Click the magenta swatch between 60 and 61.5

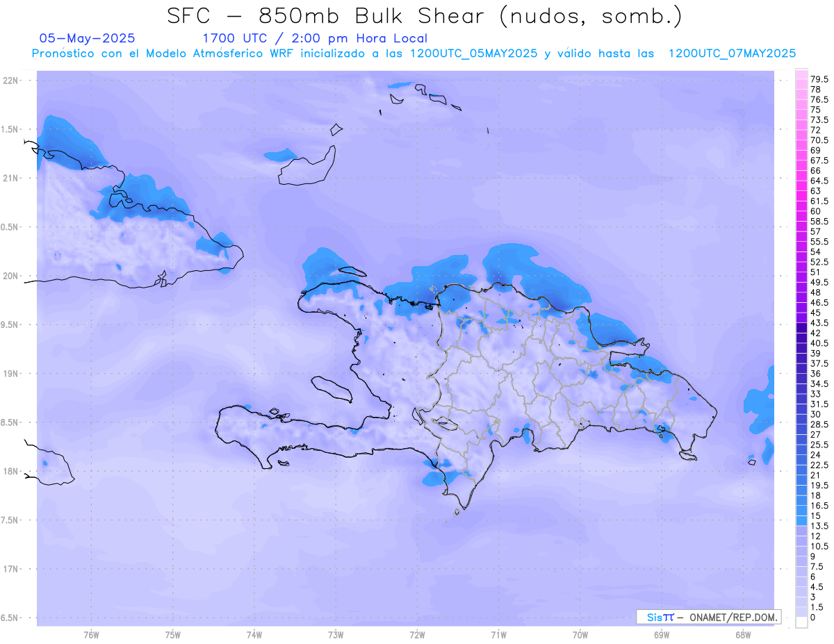click(801, 206)
